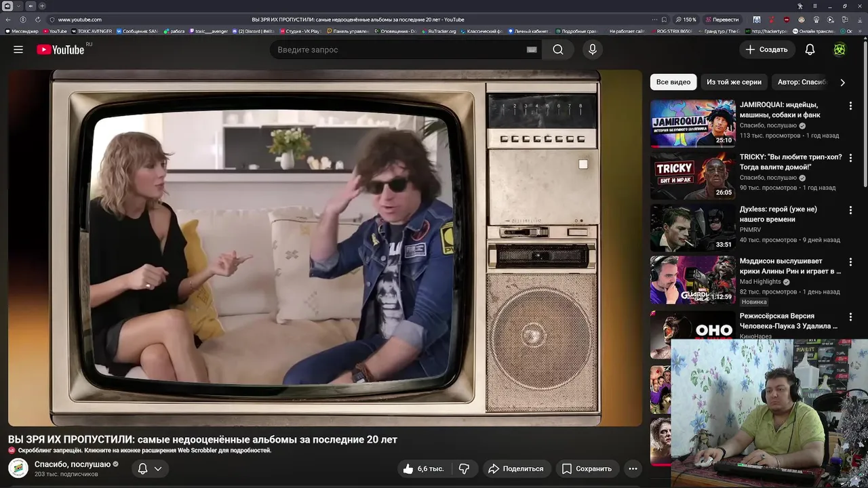Open the options menu for the Духless video
This screenshot has width=868, height=488.
click(850, 210)
